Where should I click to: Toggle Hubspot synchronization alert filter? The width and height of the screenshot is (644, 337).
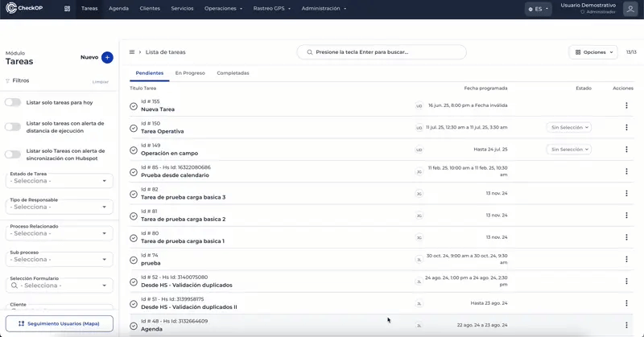click(13, 154)
